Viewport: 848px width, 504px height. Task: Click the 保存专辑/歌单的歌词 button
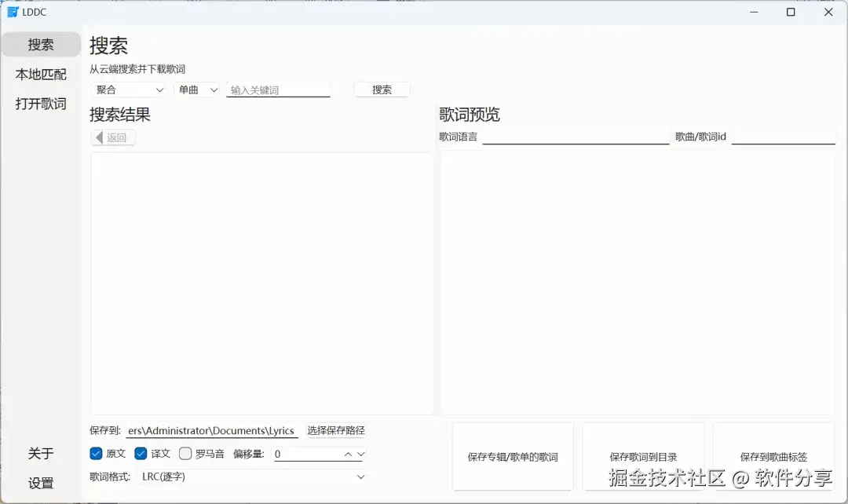(512, 456)
